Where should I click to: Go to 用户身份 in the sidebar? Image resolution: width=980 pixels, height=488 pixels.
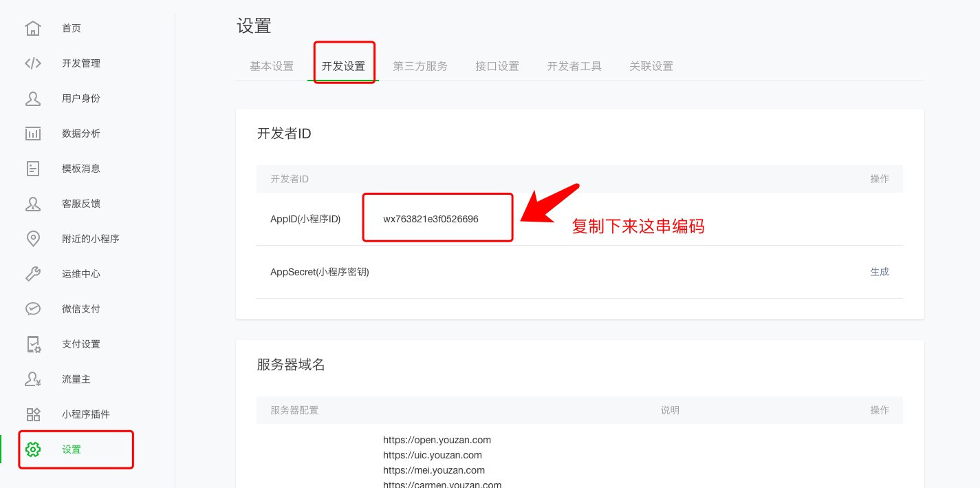[81, 98]
